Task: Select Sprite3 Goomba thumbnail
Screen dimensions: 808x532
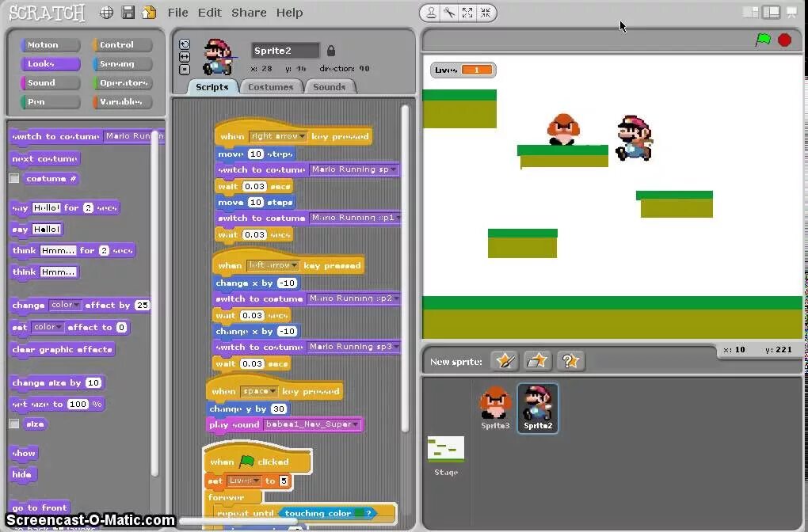Action: (495, 408)
